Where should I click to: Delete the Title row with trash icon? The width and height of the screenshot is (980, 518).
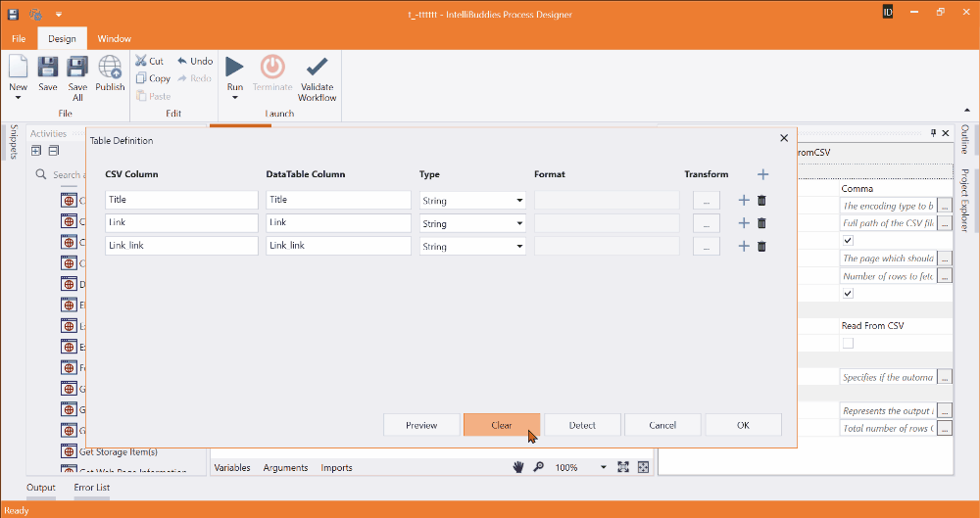point(761,201)
